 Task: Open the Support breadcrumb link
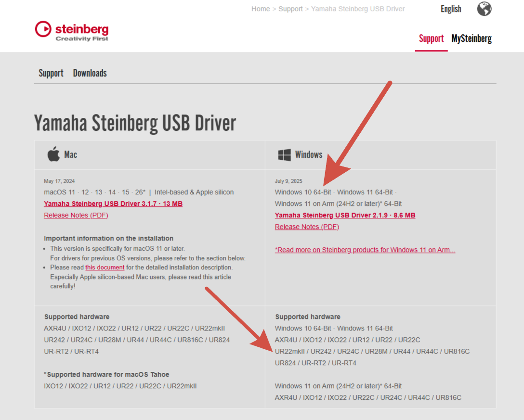click(x=290, y=9)
